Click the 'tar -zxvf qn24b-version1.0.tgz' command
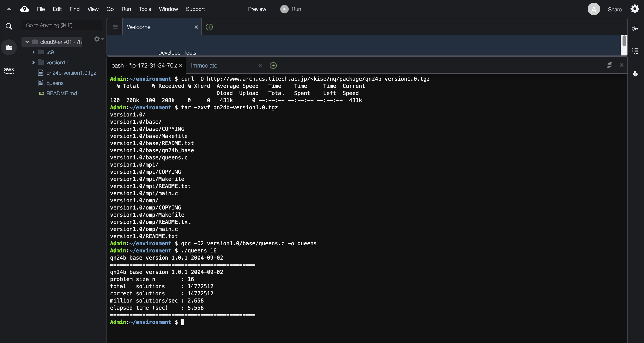Screen dimensions: 644x343 [x=229, y=107]
